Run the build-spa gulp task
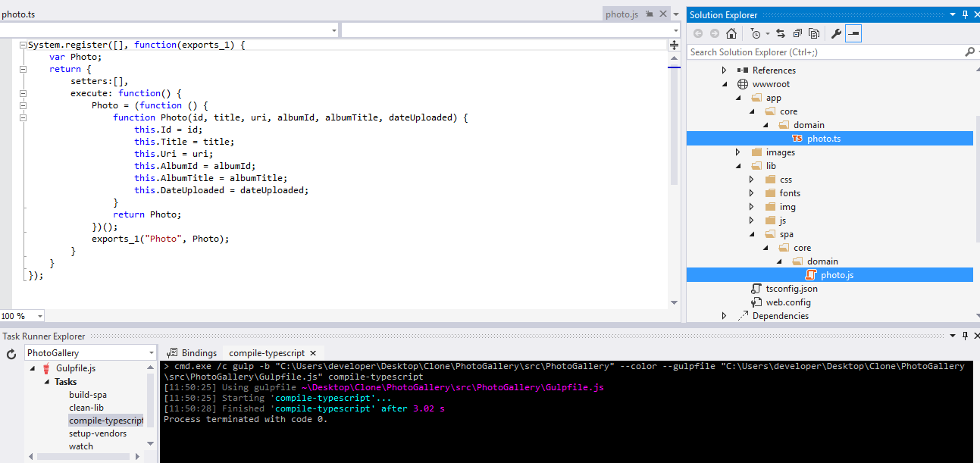The width and height of the screenshot is (980, 463). 88,395
